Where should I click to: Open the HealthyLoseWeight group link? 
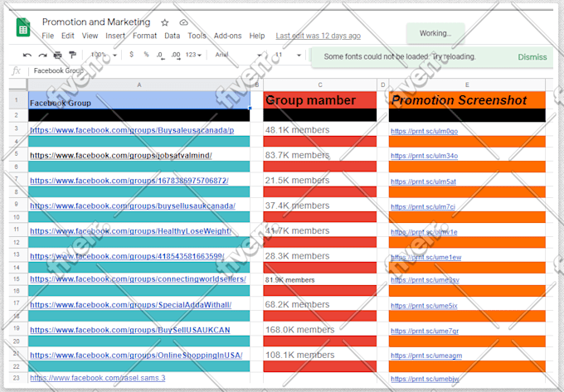click(x=131, y=231)
